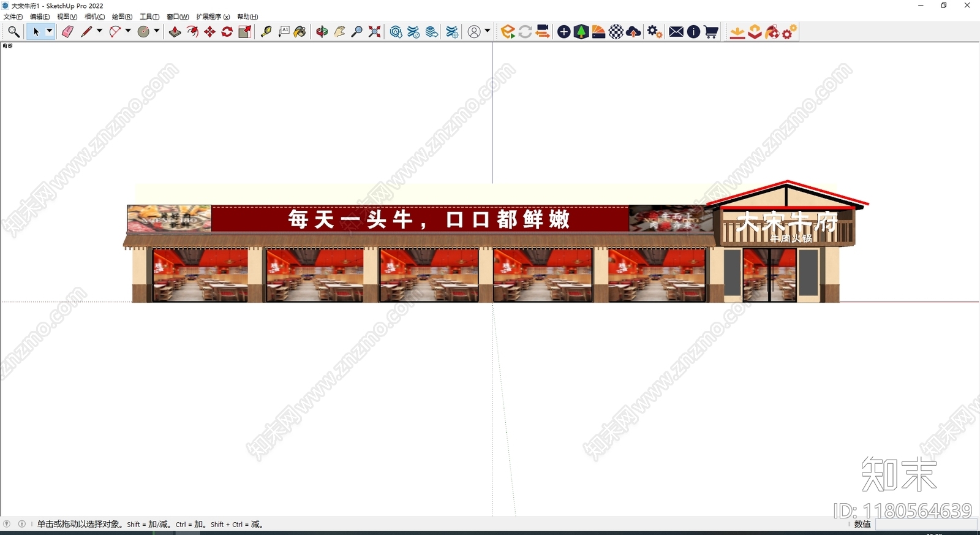Select the Push/Pull tool
This screenshot has height=535, width=980.
click(175, 32)
